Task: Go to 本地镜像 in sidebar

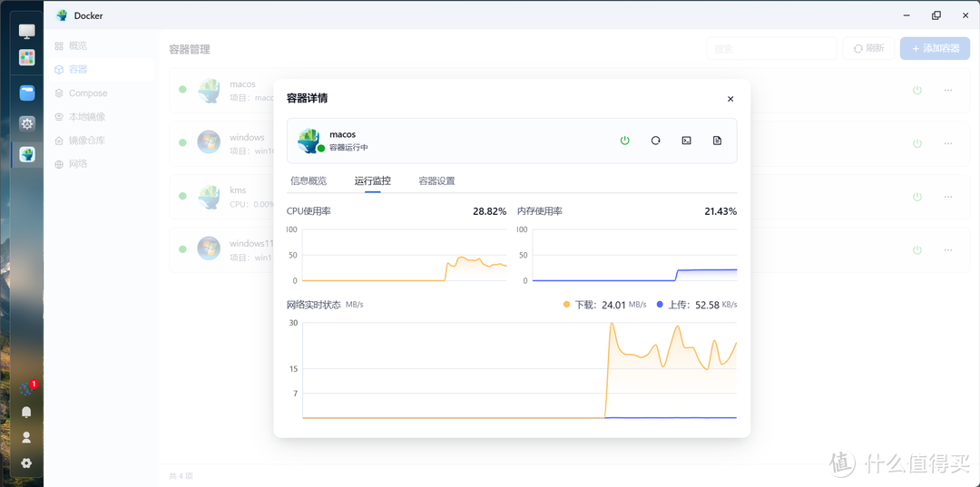Action: [101, 117]
